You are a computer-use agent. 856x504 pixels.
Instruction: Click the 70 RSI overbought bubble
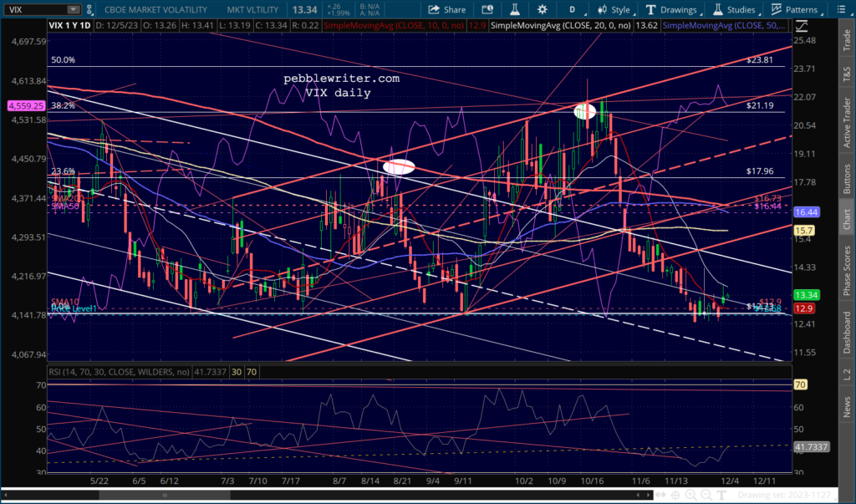pos(800,385)
